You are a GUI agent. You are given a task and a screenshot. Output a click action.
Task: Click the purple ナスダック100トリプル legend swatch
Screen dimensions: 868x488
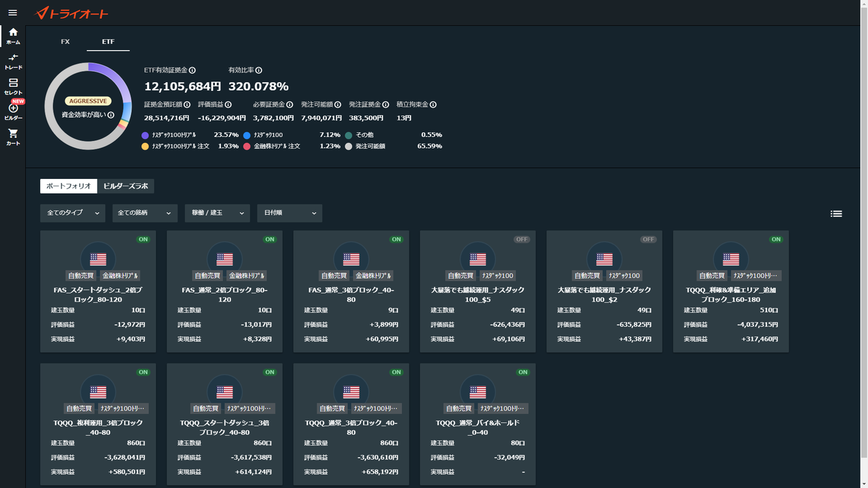coord(145,136)
